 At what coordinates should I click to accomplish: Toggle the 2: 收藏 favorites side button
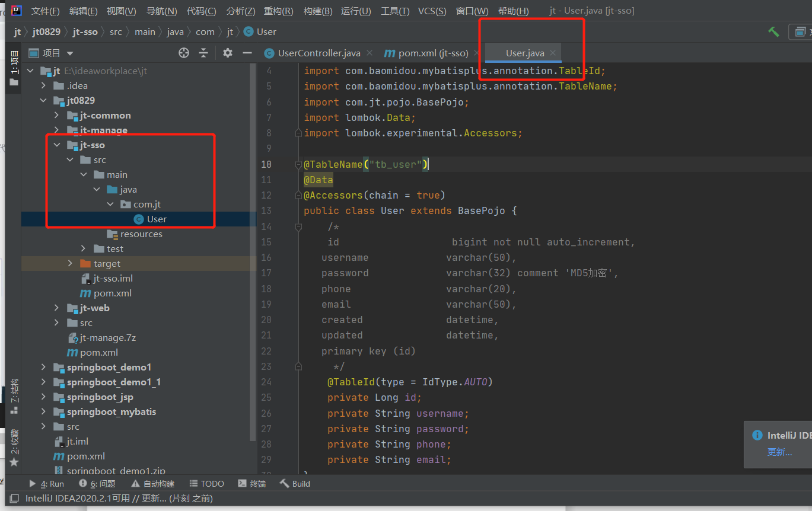(x=14, y=447)
